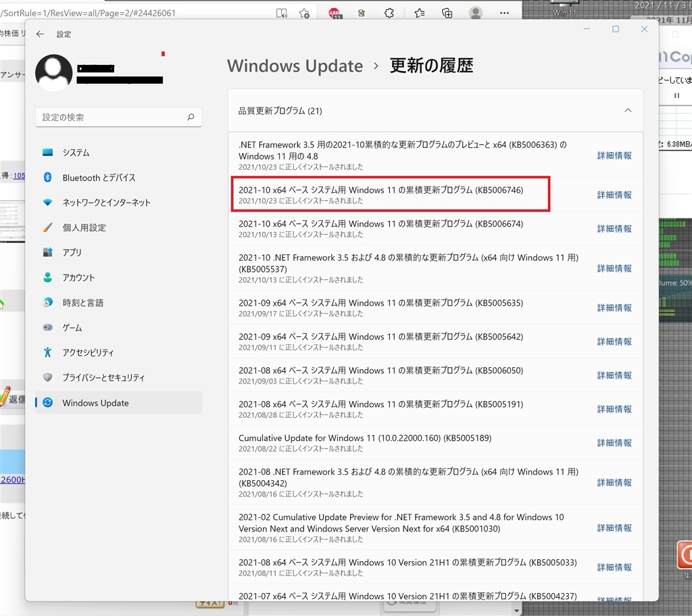
Task: Open 詳細情報 for KB5004342
Action: click(x=614, y=483)
